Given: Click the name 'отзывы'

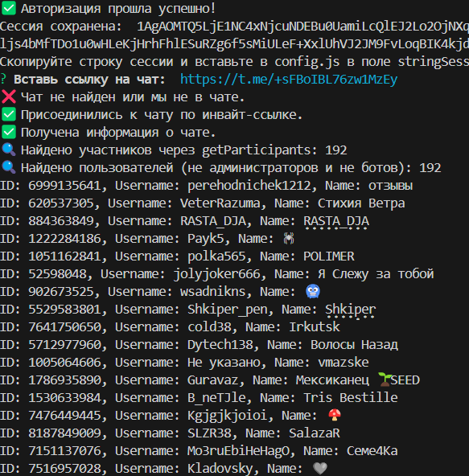Looking at the screenshot, I should point(391,186).
